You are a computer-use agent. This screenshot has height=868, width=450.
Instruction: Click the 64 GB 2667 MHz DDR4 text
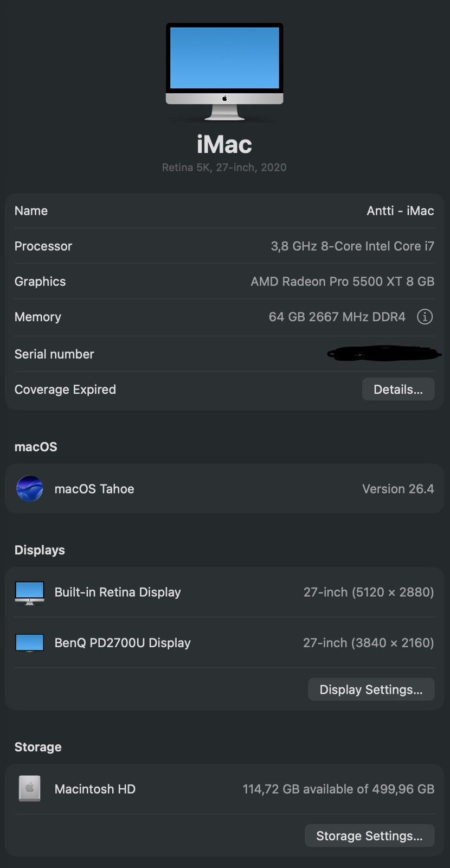point(337,317)
